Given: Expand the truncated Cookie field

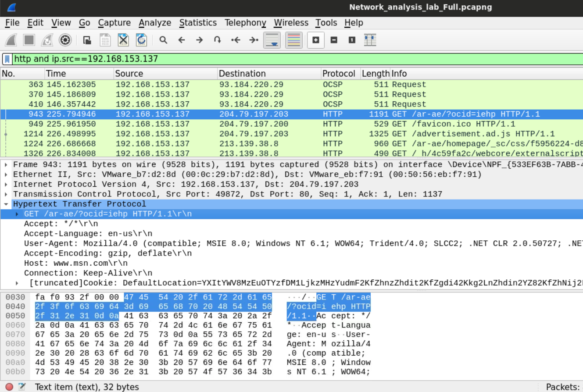Looking at the screenshot, I should [17, 283].
